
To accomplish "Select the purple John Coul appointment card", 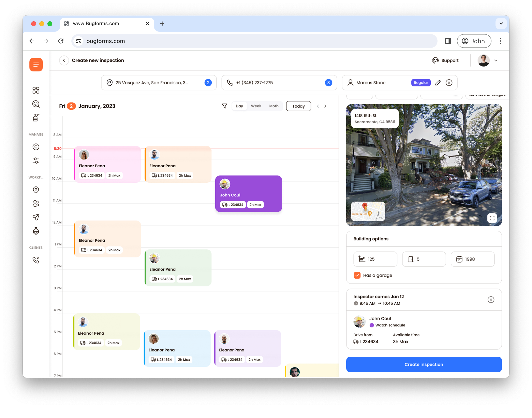I will (248, 194).
